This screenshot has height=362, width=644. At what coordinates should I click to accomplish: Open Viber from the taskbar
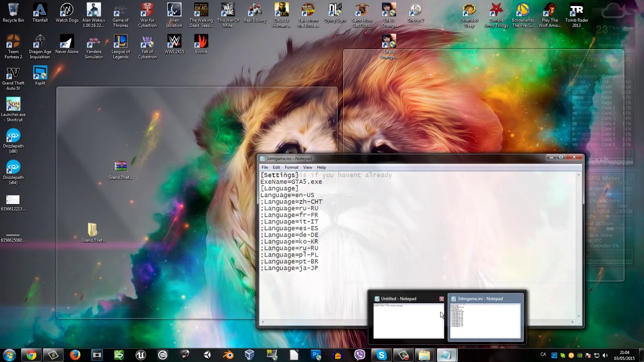[360, 355]
